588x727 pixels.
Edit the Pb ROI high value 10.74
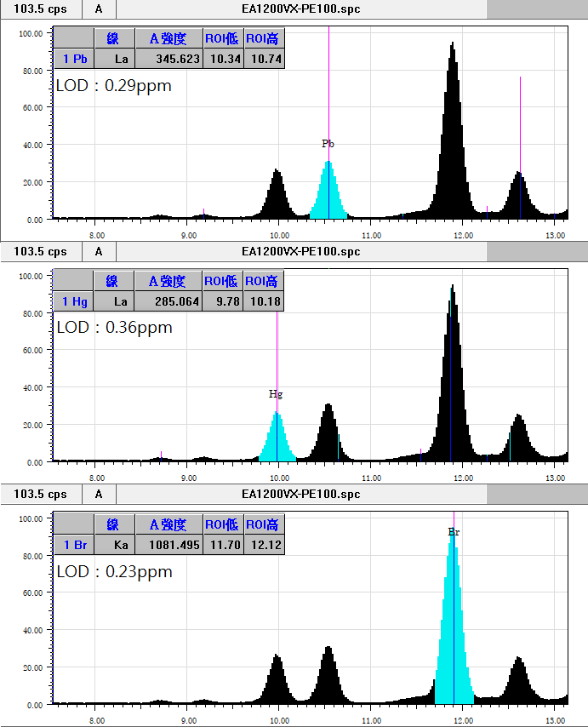pos(264,59)
